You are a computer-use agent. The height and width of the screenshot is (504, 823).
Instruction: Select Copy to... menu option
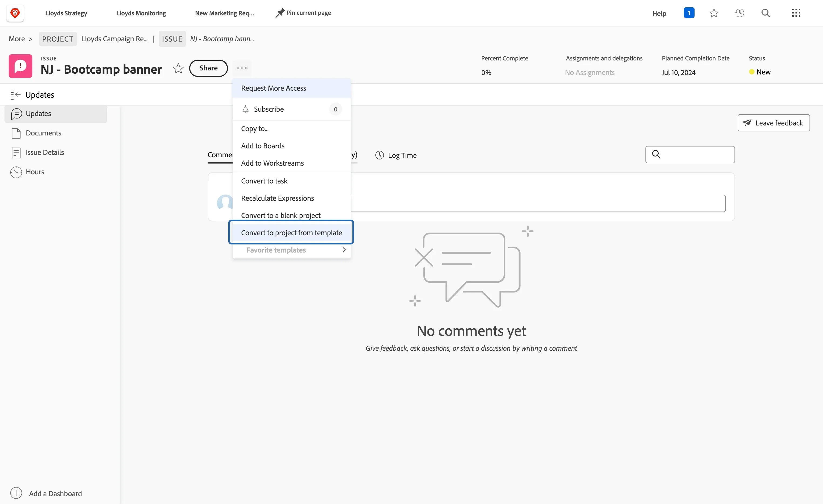coord(292,129)
